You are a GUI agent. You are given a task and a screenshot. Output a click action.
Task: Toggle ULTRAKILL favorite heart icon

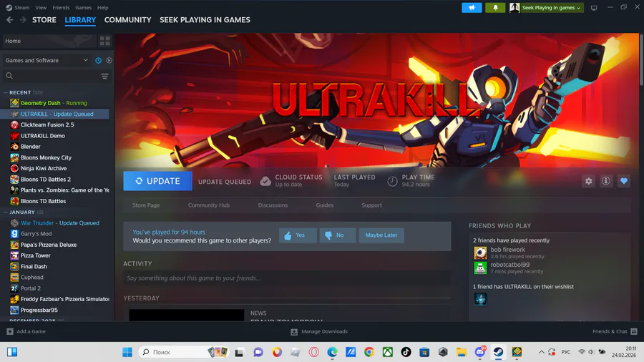pos(624,181)
